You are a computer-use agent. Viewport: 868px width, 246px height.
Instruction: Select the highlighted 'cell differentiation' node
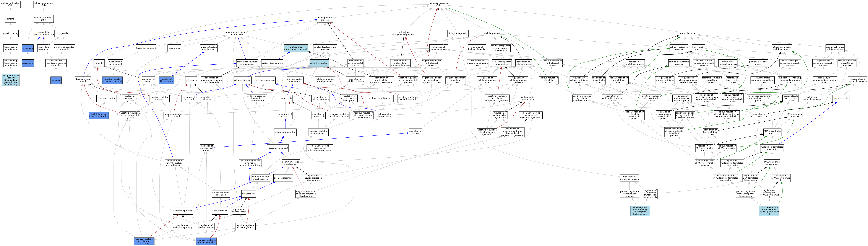tap(319, 63)
